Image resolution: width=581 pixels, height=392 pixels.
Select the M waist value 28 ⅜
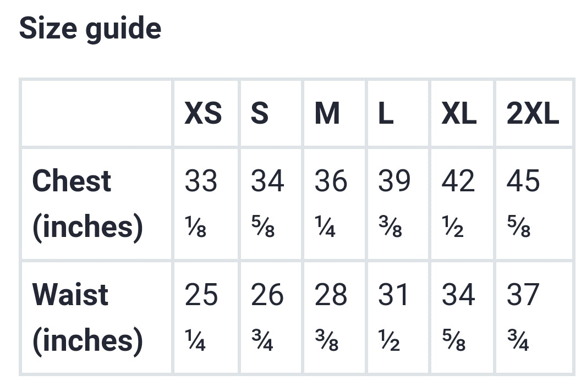coord(331,317)
